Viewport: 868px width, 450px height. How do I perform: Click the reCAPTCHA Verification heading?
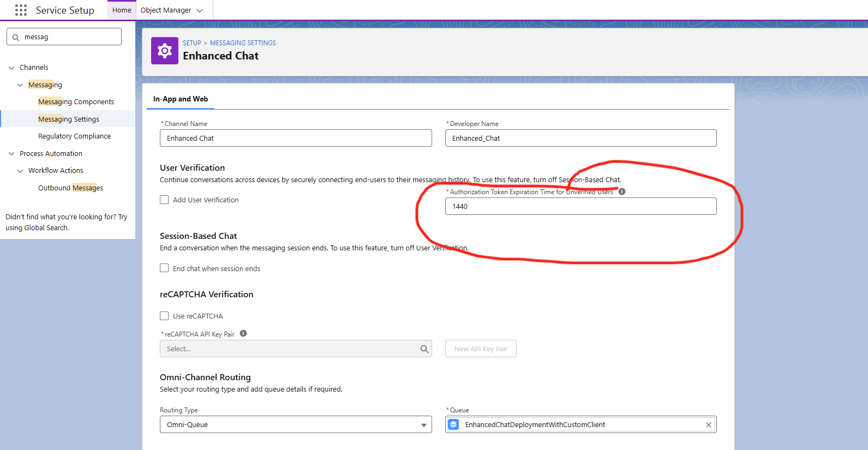point(207,295)
